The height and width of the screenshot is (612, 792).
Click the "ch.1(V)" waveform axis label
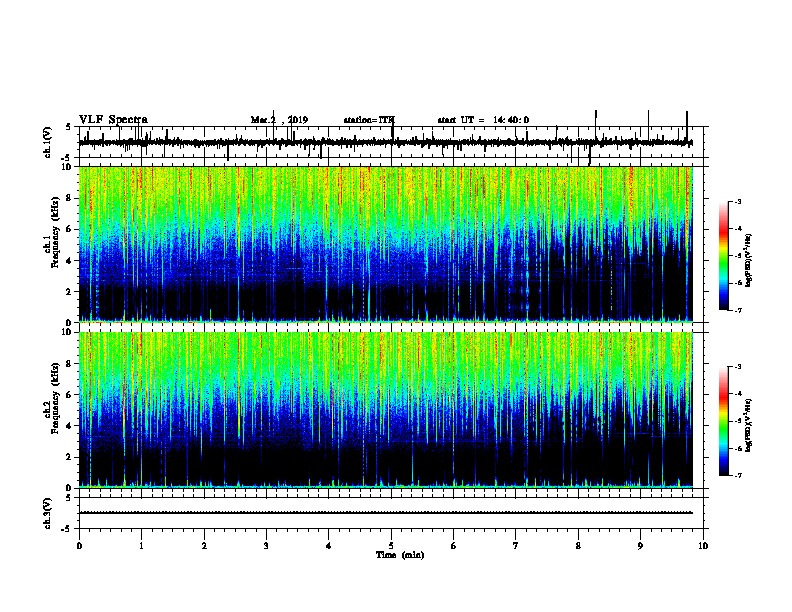click(x=48, y=142)
